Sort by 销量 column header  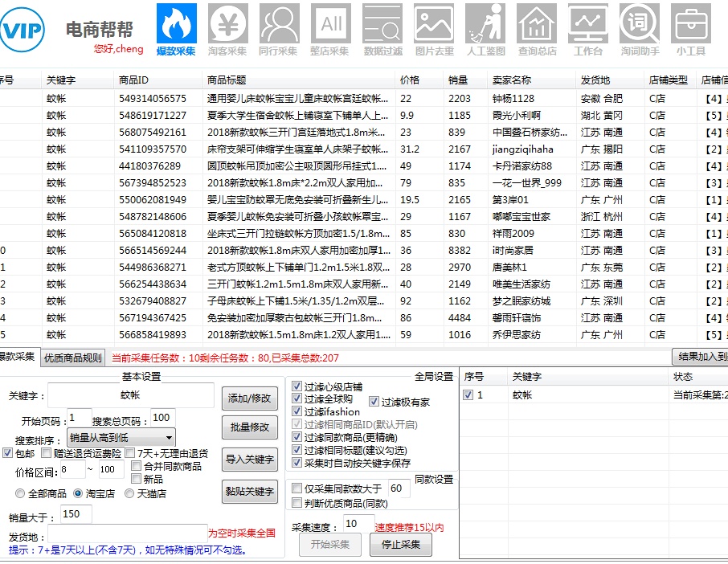point(466,80)
